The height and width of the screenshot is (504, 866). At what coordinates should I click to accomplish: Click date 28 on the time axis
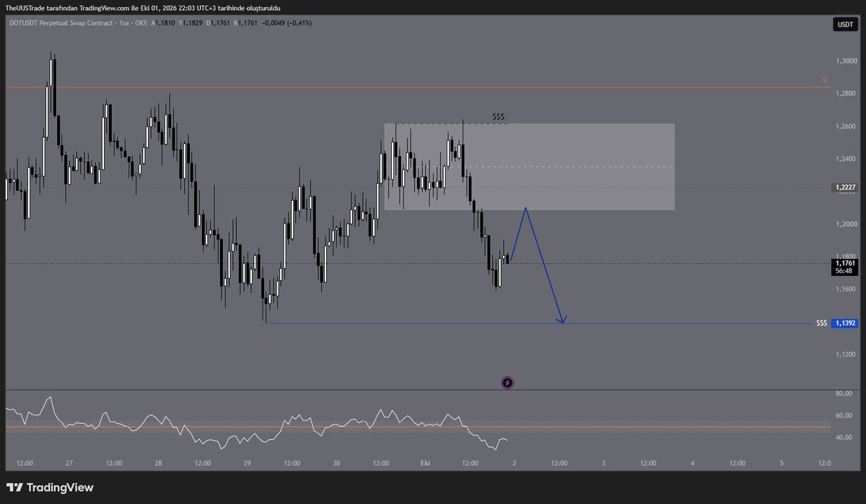point(158,463)
